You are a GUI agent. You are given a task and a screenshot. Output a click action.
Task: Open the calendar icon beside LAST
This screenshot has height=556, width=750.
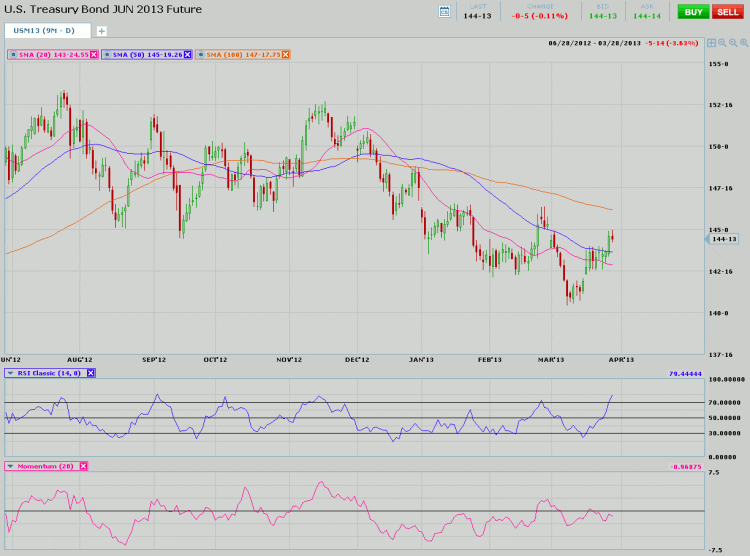coord(445,11)
